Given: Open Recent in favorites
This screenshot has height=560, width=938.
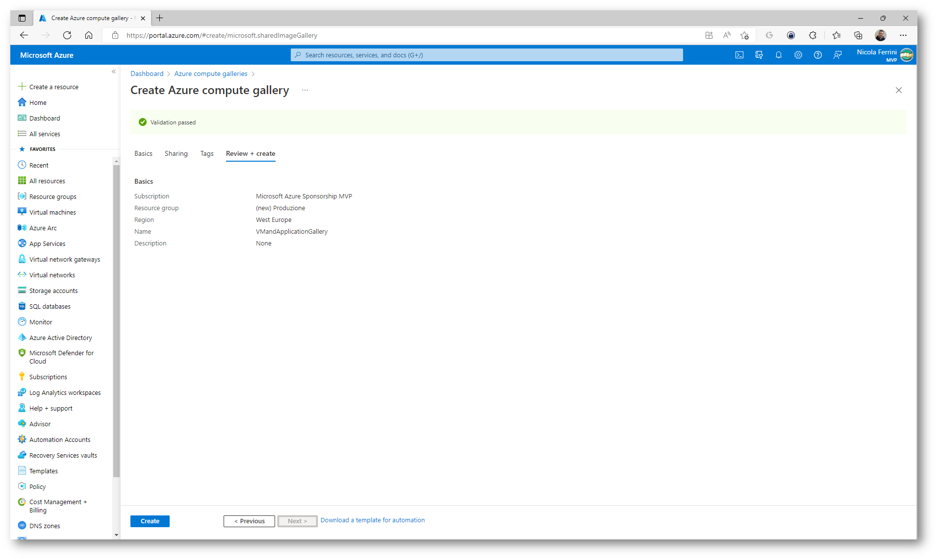Looking at the screenshot, I should tap(39, 165).
